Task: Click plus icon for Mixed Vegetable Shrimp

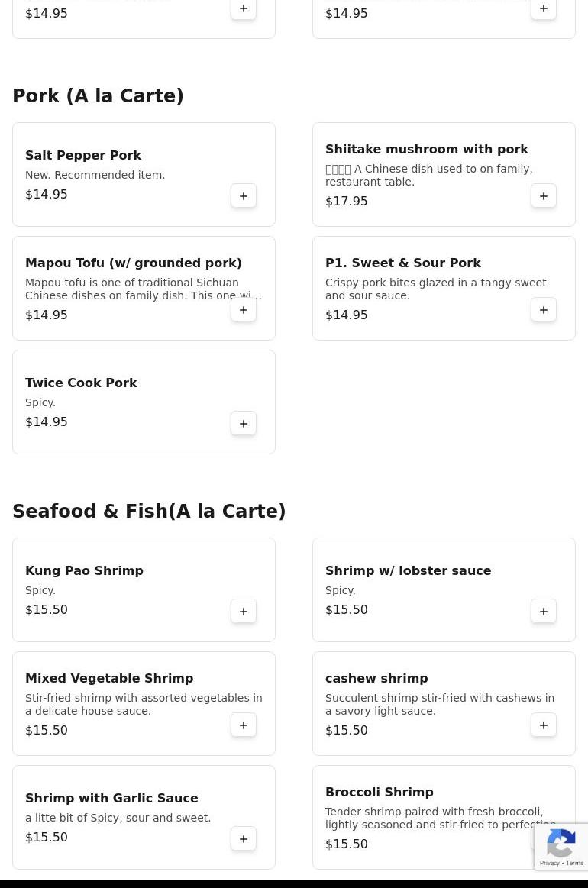Action: [244, 725]
